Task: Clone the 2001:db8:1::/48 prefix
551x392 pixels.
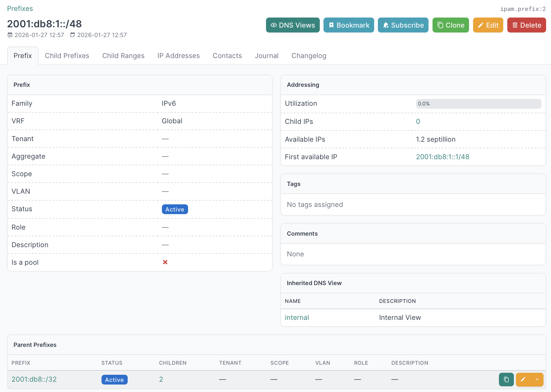Action: (450, 25)
